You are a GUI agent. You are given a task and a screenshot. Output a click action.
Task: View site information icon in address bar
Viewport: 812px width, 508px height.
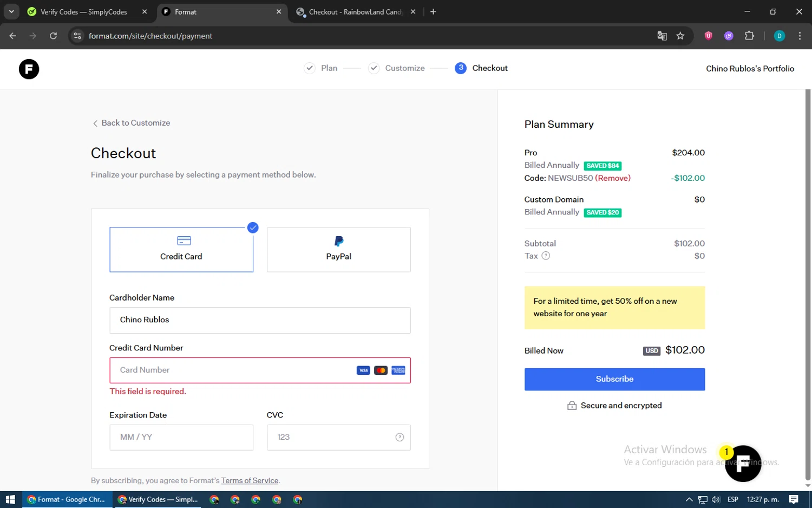77,36
